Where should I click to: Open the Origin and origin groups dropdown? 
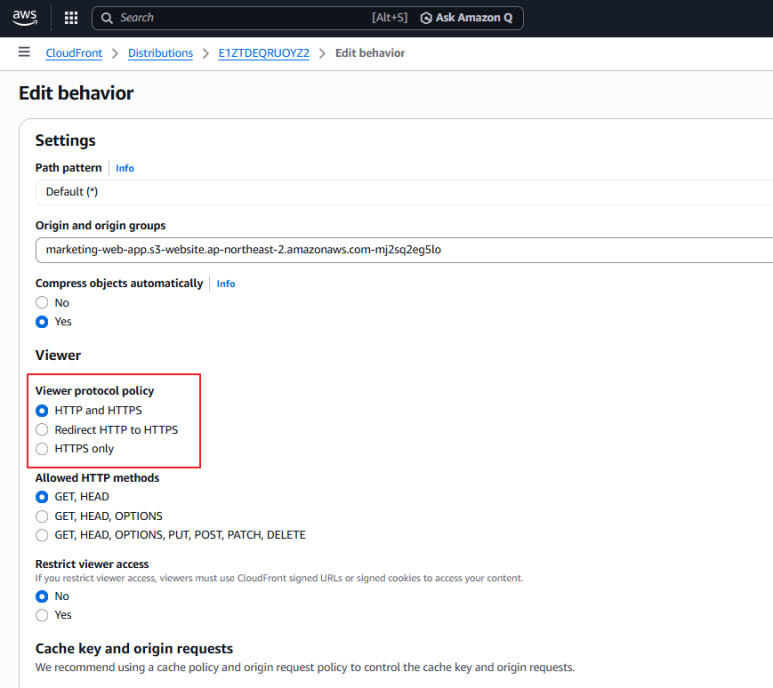point(404,249)
